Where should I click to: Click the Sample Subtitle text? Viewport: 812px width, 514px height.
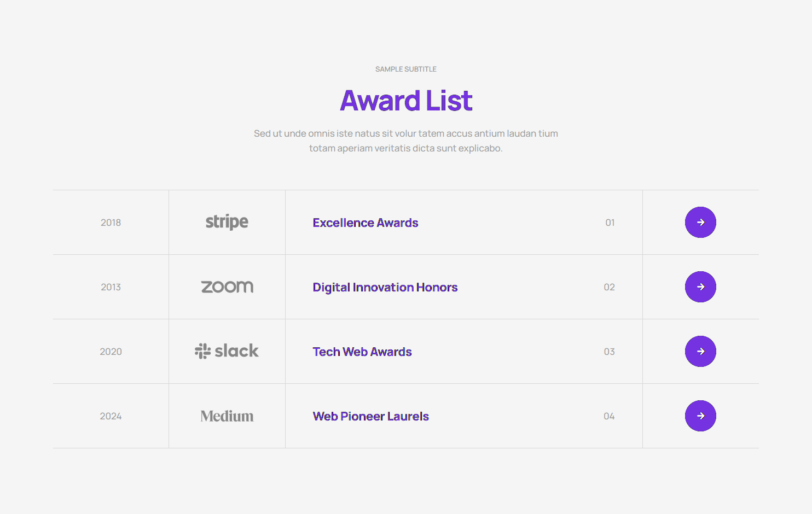[406, 69]
